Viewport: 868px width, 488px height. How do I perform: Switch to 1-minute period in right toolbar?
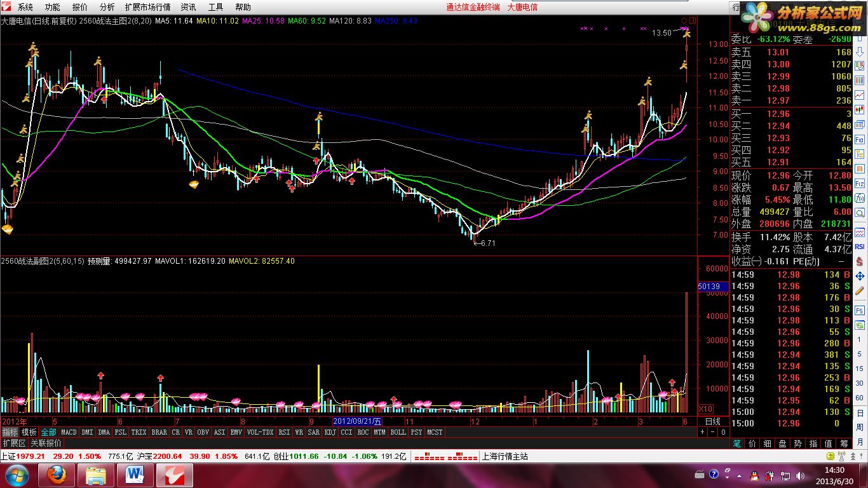tap(859, 339)
